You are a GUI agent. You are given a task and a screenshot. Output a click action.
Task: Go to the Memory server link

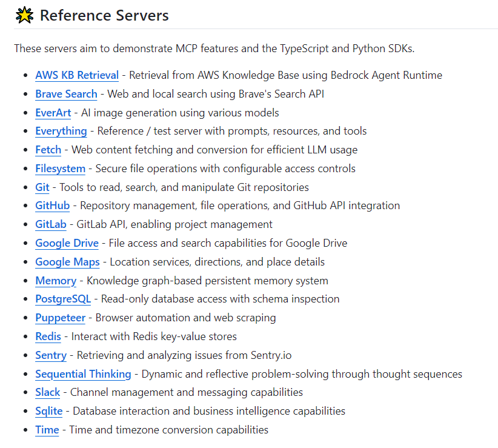(56, 281)
